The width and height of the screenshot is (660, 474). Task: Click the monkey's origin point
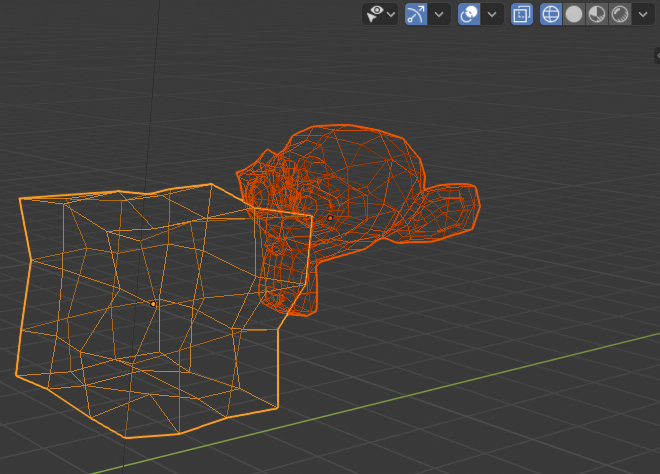[x=330, y=218]
